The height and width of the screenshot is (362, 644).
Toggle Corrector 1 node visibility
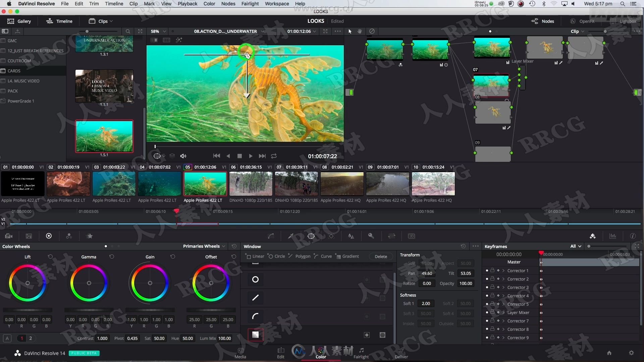click(x=487, y=270)
